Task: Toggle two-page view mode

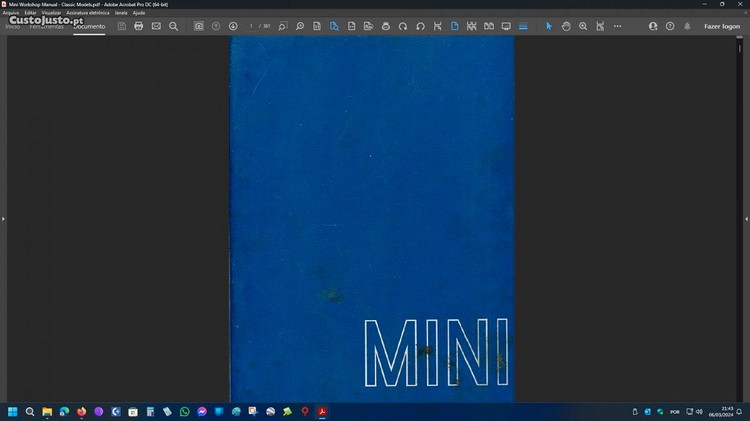Action: 489,26
